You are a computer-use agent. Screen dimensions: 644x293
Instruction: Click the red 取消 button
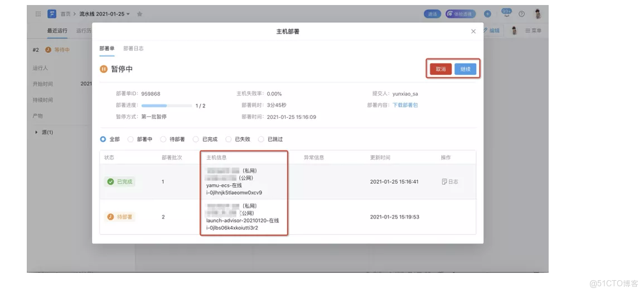pyautogui.click(x=440, y=69)
